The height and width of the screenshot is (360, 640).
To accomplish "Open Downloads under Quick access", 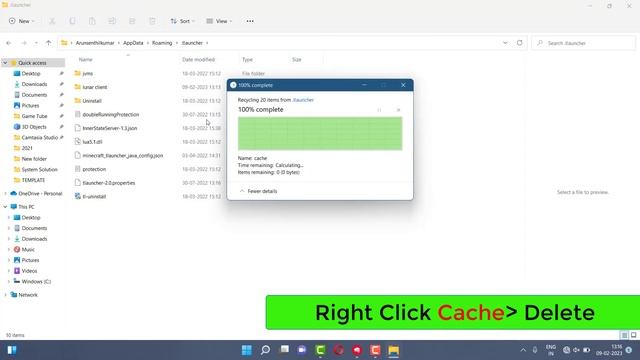I will coord(34,84).
